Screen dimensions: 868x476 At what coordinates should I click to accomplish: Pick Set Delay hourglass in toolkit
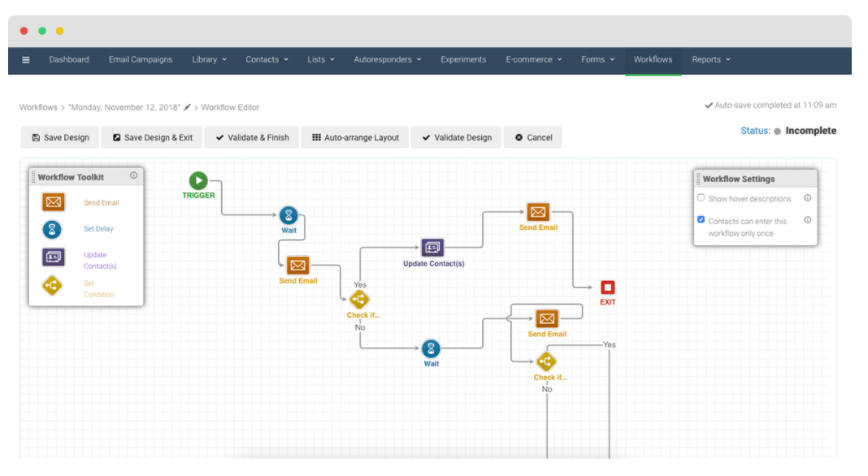(53, 229)
